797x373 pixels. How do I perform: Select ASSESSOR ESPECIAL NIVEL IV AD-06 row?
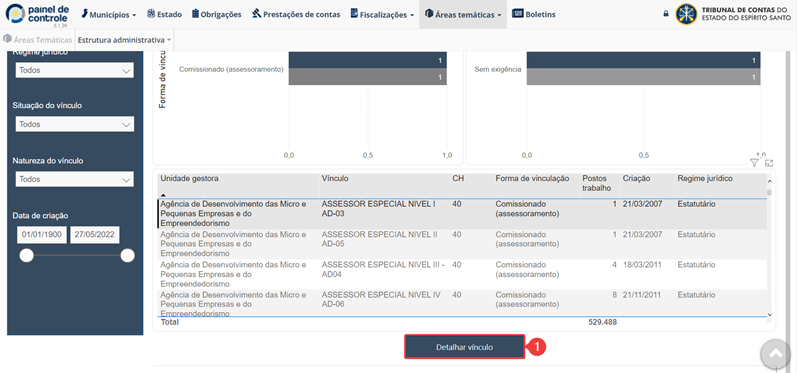(462, 303)
